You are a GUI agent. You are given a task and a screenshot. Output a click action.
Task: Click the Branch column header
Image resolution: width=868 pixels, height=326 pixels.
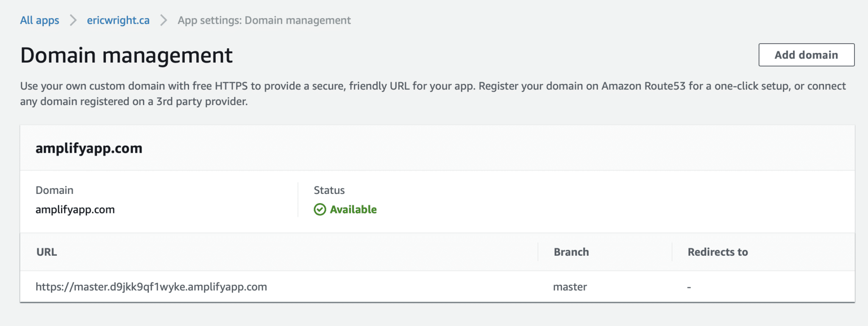pos(571,252)
